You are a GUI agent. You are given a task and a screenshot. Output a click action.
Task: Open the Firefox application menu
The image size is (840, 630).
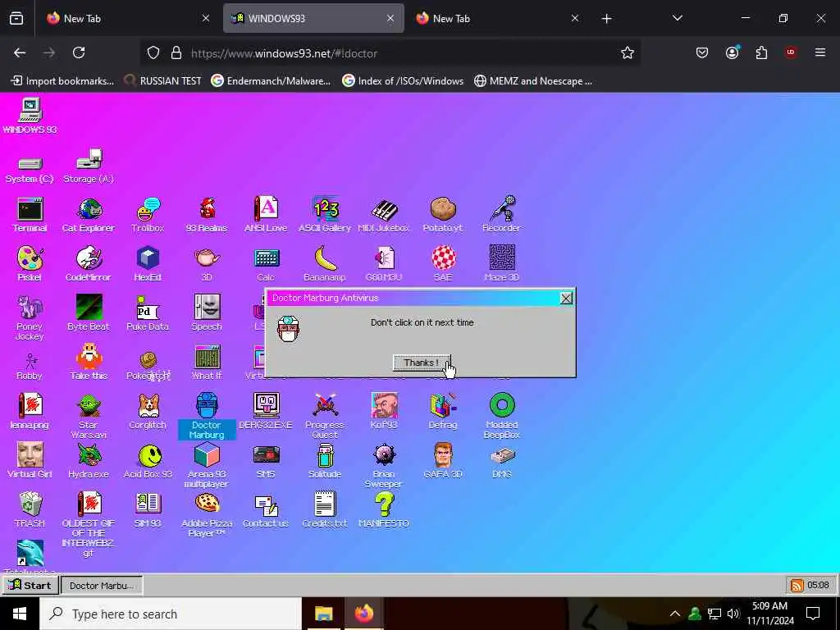[819, 52]
